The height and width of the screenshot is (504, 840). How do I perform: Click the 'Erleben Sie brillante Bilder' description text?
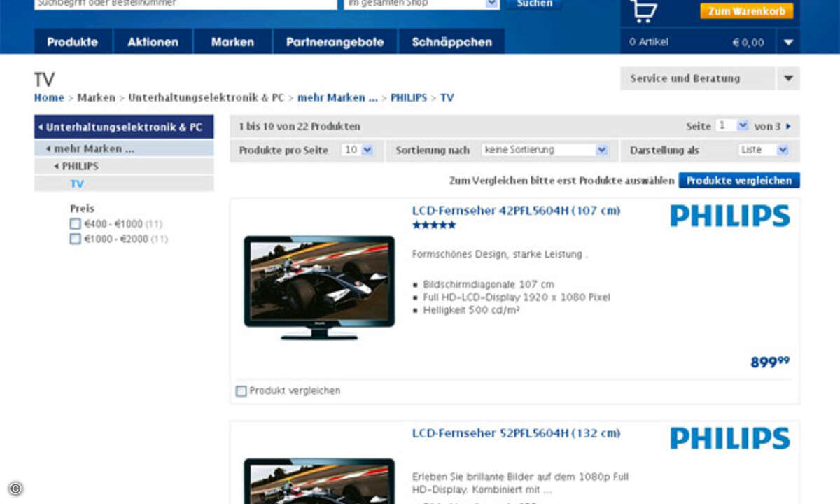(521, 484)
